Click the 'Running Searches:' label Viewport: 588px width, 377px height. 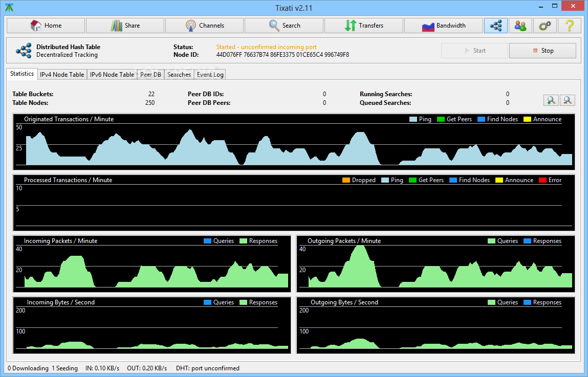click(386, 94)
